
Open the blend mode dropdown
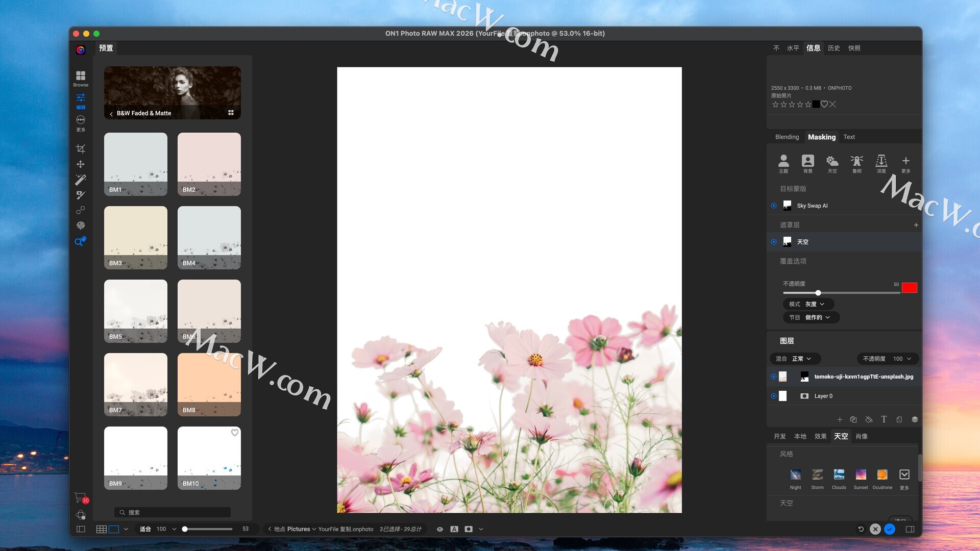tap(795, 359)
